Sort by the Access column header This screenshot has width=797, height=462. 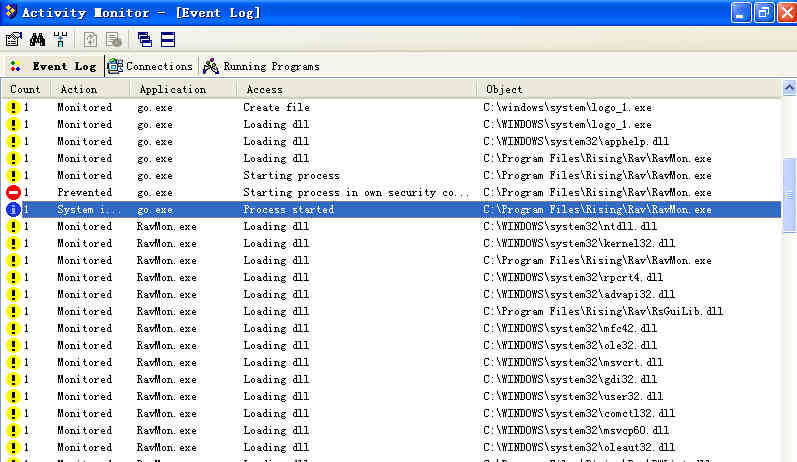click(357, 89)
